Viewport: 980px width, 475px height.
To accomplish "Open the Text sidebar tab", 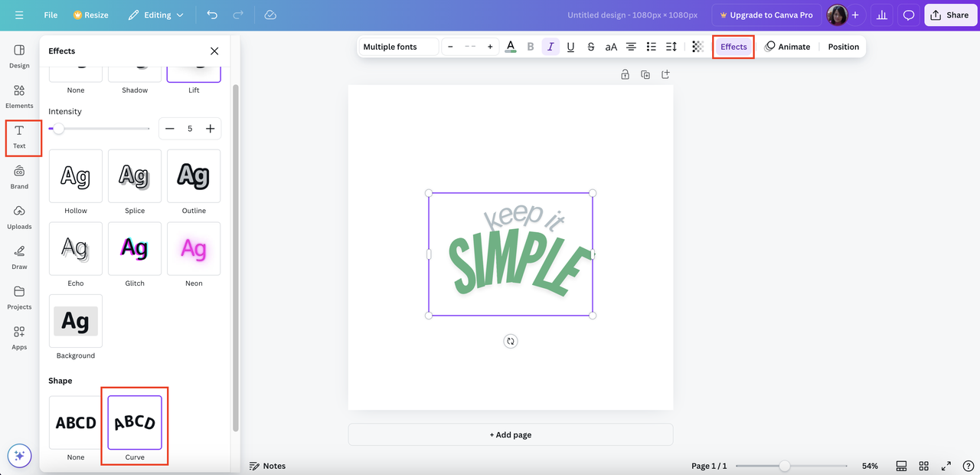I will tap(19, 137).
